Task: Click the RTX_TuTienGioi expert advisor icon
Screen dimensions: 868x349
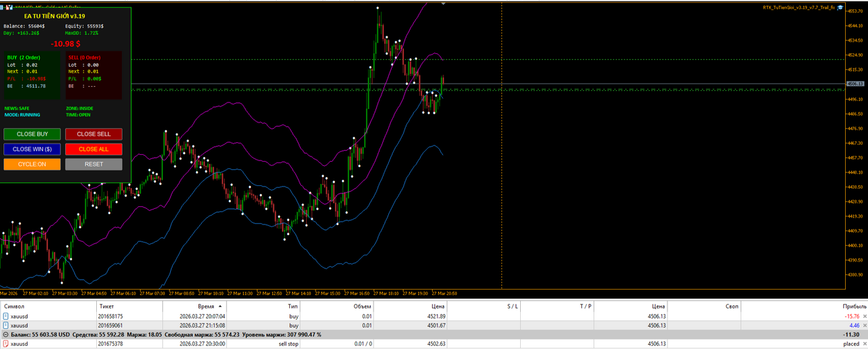Action: pos(840,7)
